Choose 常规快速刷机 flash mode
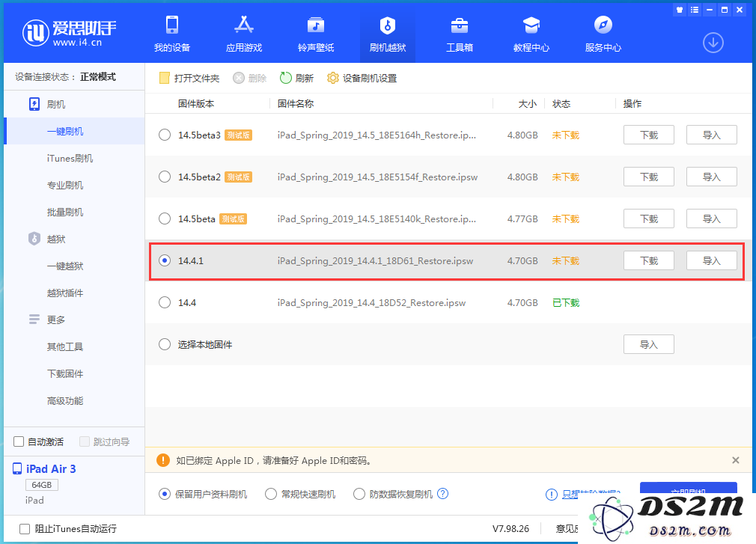 [271, 494]
